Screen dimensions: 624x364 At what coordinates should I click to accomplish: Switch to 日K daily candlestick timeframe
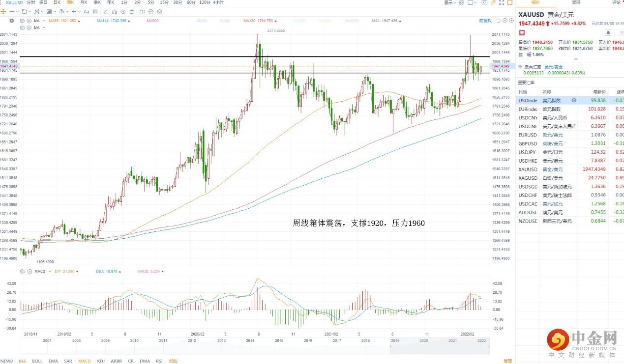(x=57, y=2)
